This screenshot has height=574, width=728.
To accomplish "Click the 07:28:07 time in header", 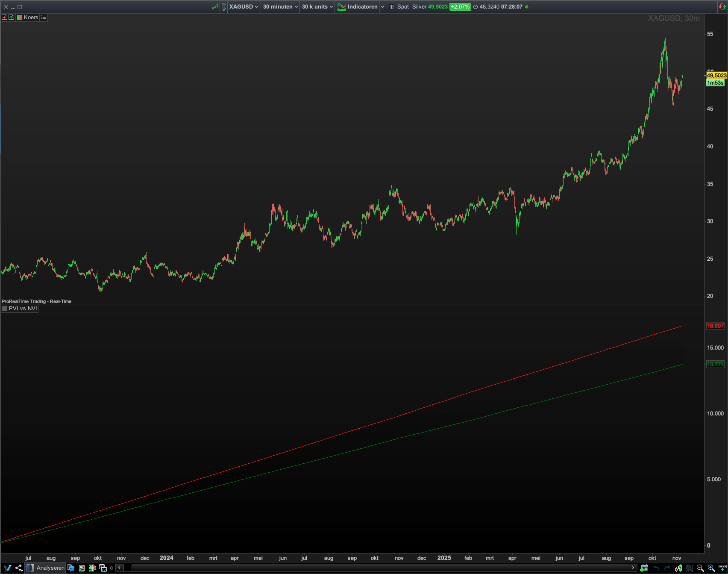I will [x=512, y=7].
